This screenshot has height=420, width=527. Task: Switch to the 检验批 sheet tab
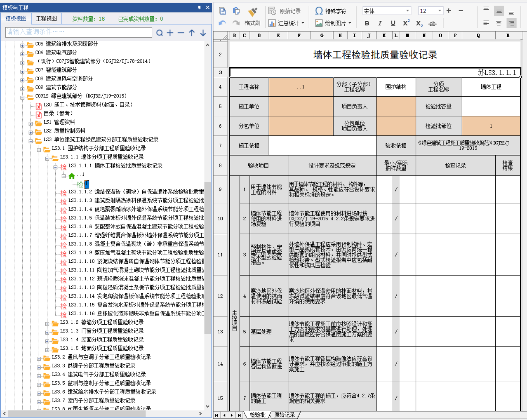point(257,415)
